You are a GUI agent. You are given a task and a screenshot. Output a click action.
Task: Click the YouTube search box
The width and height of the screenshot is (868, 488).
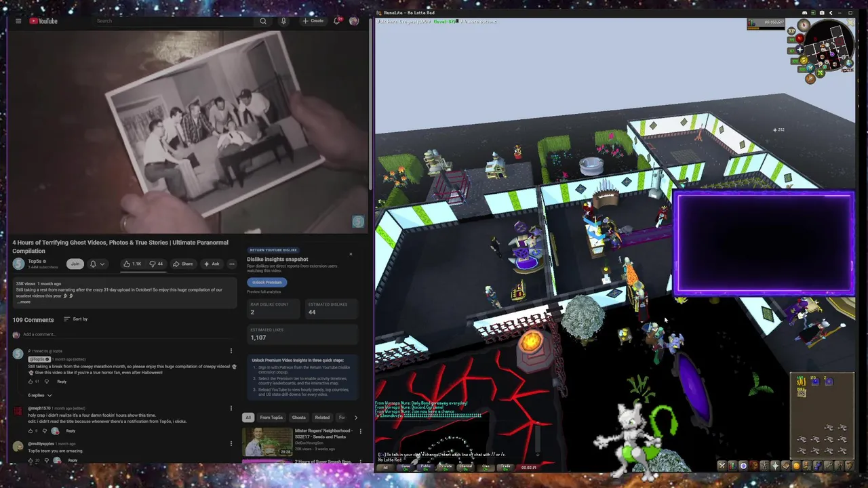tap(173, 21)
